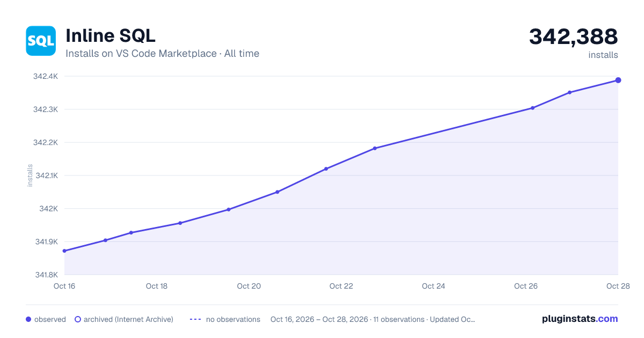Click the Oct 22 x-axis label
644x338 pixels.
point(341,286)
